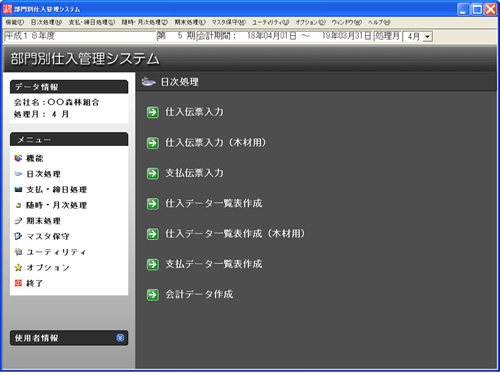Click the ユーティリティ sidebar icon

pyautogui.click(x=18, y=252)
